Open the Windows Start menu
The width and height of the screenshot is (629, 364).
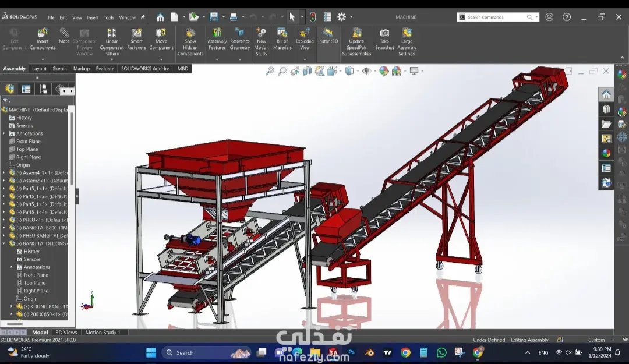point(151,353)
